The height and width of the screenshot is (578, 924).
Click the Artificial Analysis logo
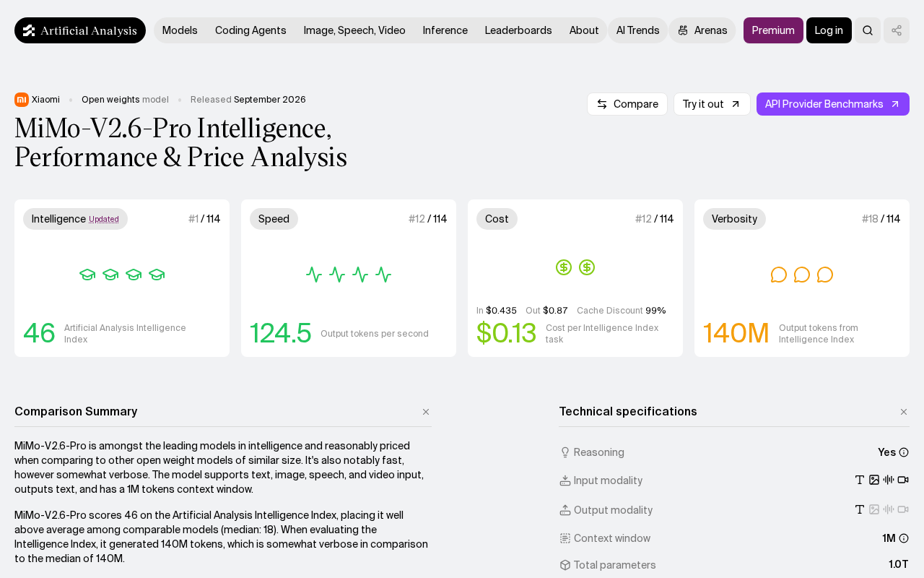80,30
